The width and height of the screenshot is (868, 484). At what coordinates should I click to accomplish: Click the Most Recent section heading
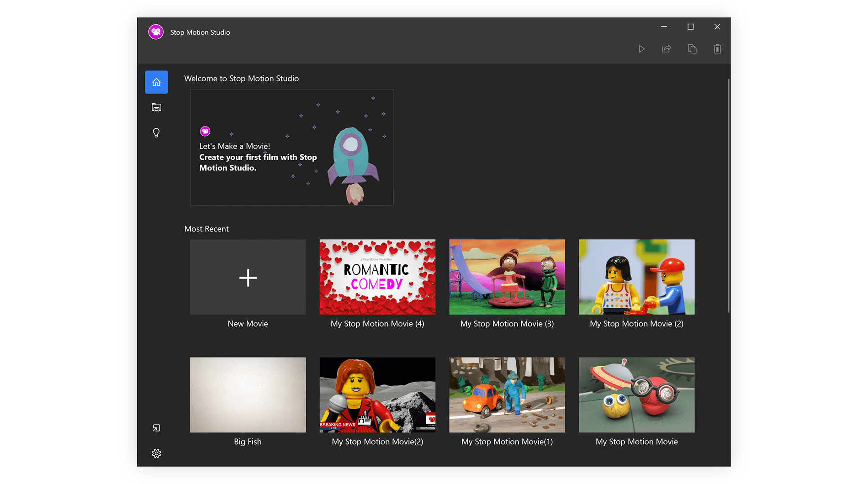(x=206, y=229)
